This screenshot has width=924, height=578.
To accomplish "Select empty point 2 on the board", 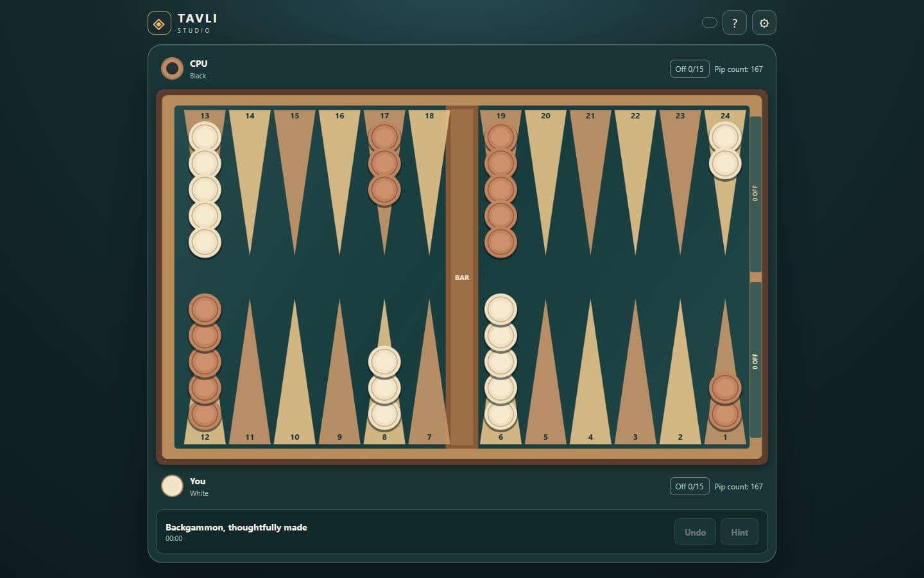I will pyautogui.click(x=680, y=372).
